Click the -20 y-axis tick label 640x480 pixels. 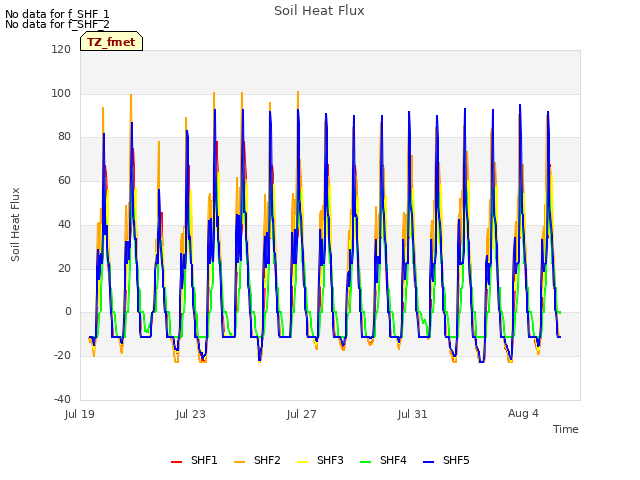62,356
